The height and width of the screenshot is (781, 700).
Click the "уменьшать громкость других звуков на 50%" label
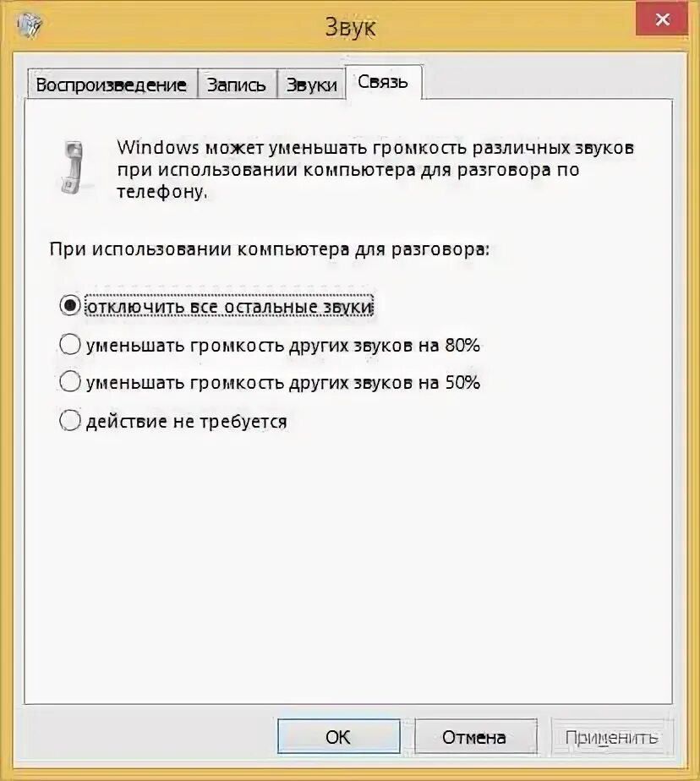(x=283, y=383)
